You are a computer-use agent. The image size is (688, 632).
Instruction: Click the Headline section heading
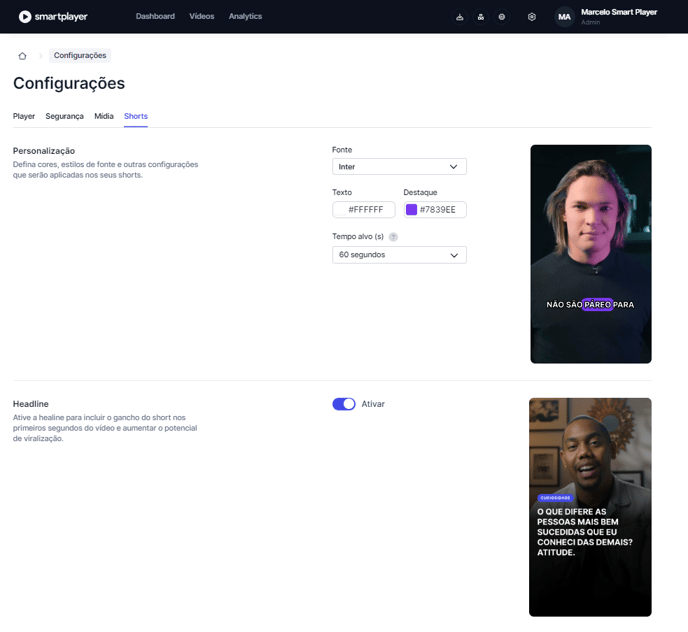(x=31, y=404)
